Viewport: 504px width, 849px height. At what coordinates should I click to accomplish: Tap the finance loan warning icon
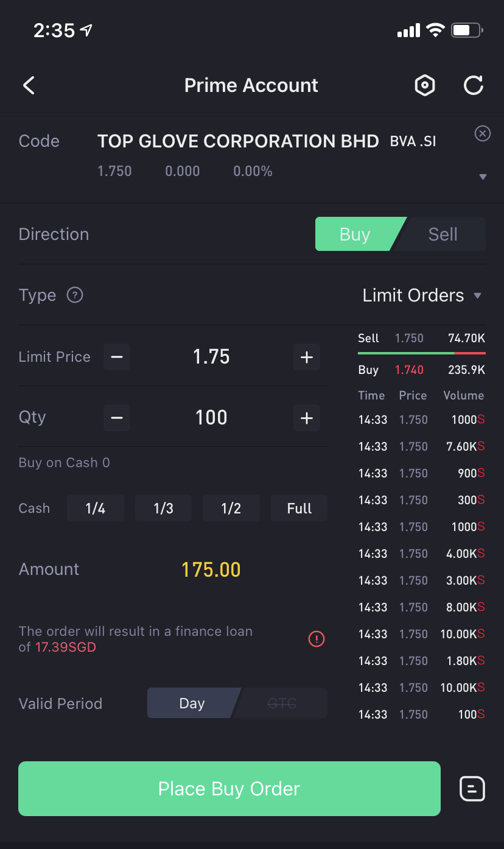[317, 639]
